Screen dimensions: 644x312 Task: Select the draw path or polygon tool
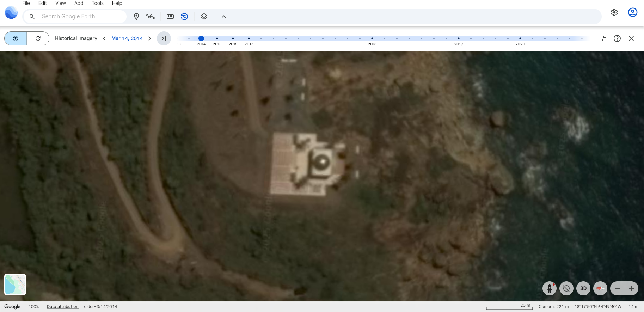(151, 17)
